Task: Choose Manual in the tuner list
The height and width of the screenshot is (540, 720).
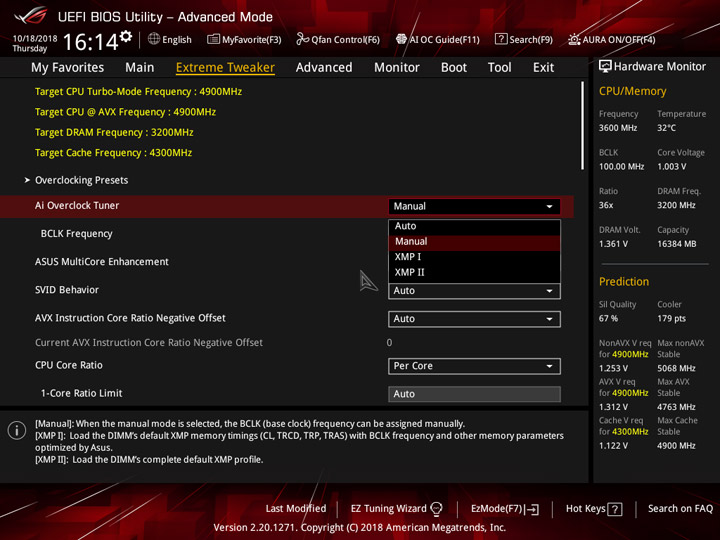Action: [474, 242]
